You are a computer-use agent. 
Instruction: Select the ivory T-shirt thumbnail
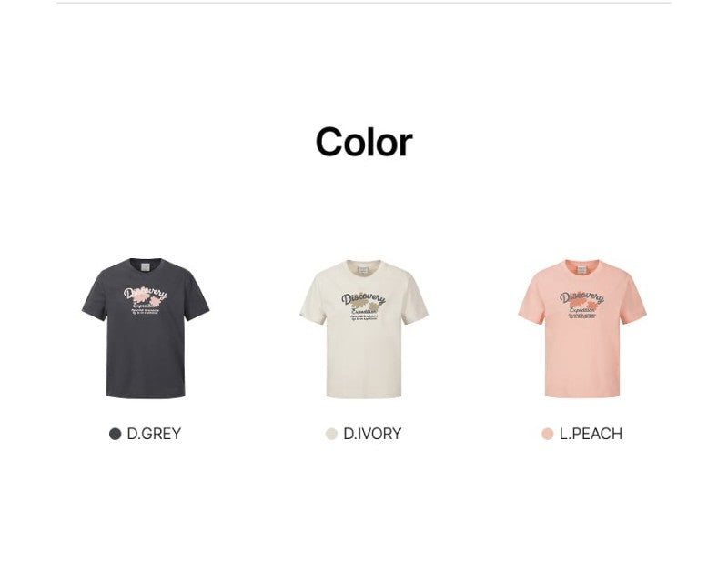click(x=363, y=328)
